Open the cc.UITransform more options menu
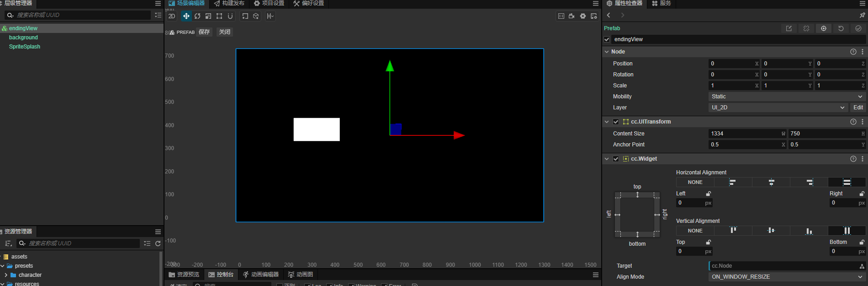Viewport: 868px width, 286px height. pyautogui.click(x=863, y=122)
